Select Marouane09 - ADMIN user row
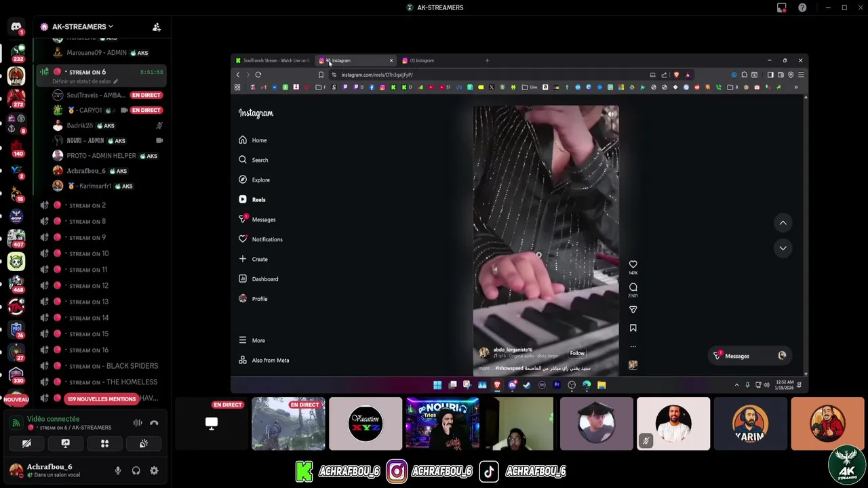Image resolution: width=868 pixels, height=488 pixels. 107,53
